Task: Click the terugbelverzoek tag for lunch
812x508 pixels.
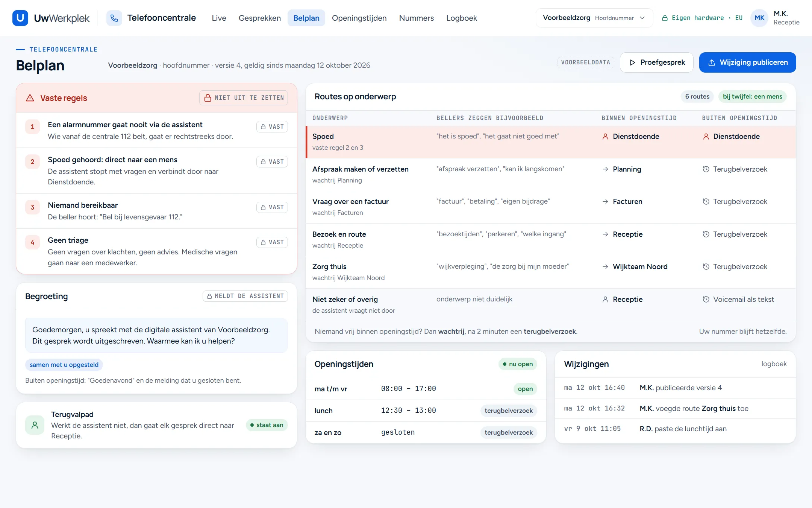Action: [x=509, y=411]
